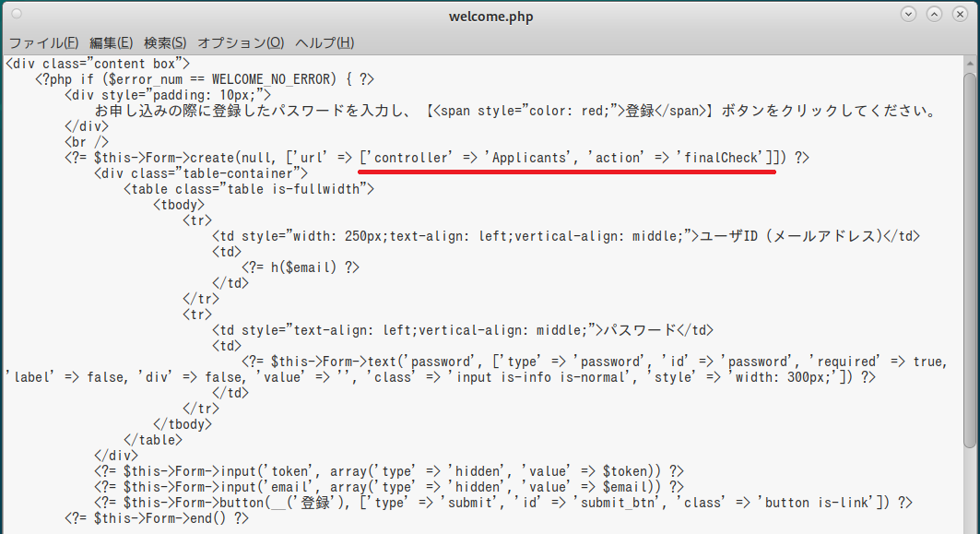Click the welcome.php title text
Screen dimensions: 980x534
(x=490, y=17)
